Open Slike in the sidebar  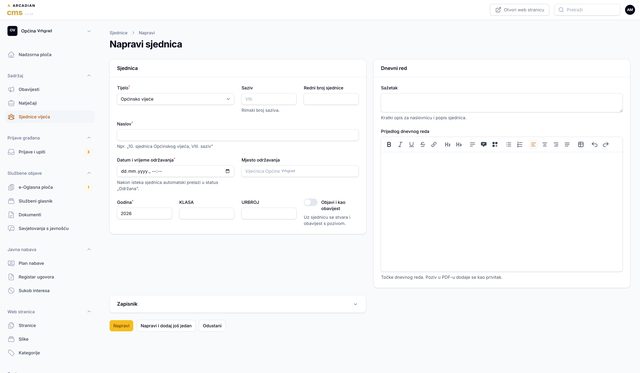point(50,339)
